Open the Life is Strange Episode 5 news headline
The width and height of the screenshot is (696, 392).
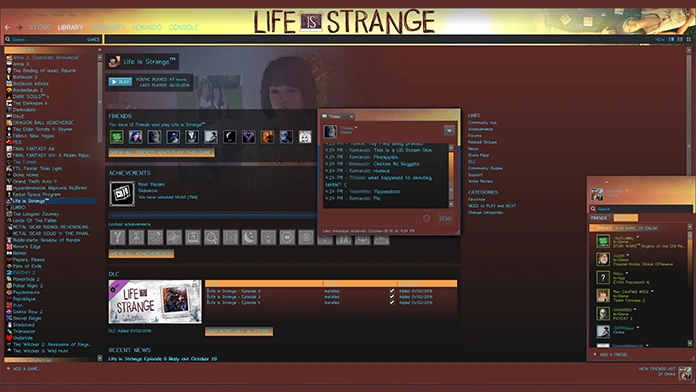(163, 359)
